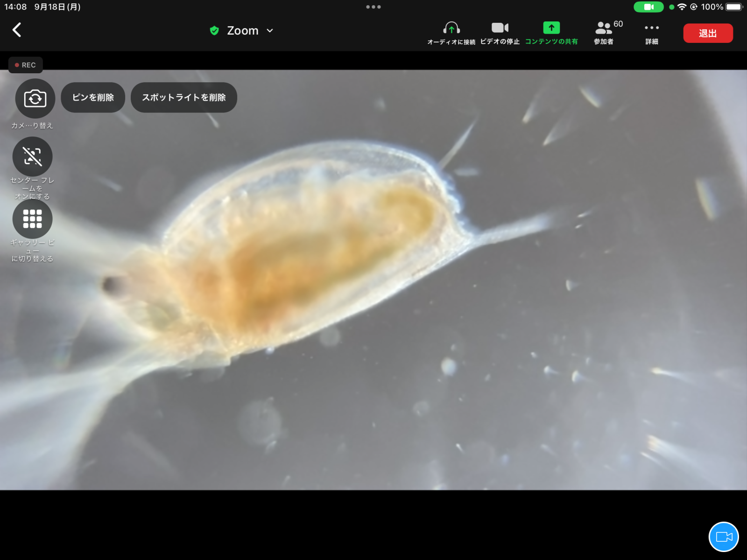Expand the chevron next to Zoom title

pyautogui.click(x=270, y=31)
